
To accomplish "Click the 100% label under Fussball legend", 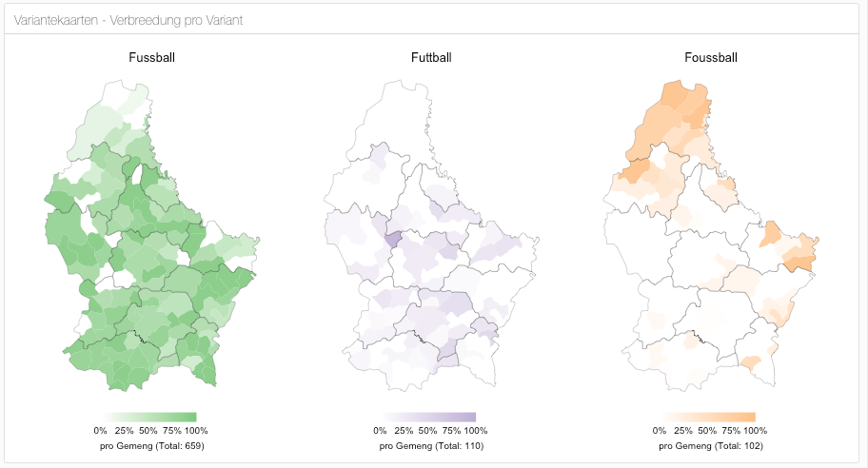I will 196,431.
